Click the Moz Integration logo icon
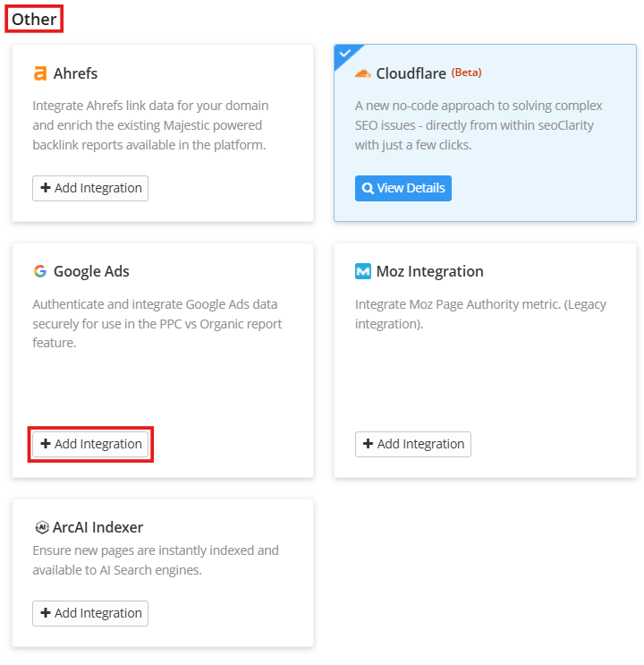This screenshot has width=644, height=665. [x=362, y=271]
